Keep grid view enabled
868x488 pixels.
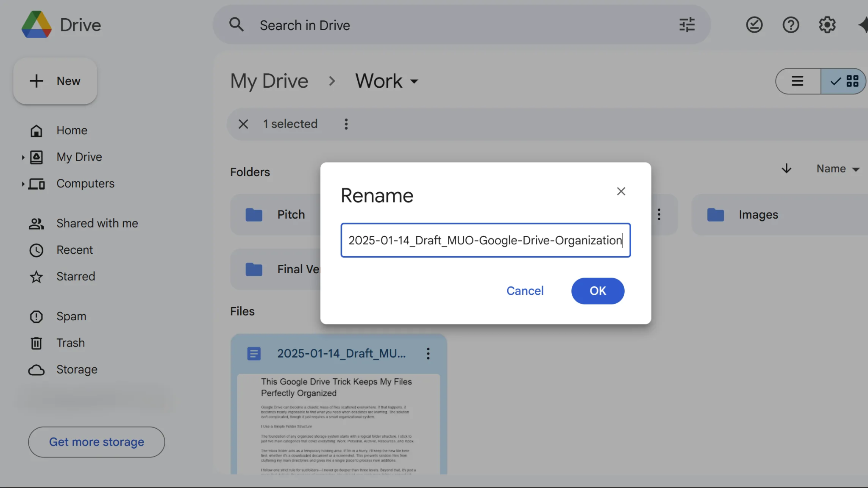pyautogui.click(x=843, y=81)
